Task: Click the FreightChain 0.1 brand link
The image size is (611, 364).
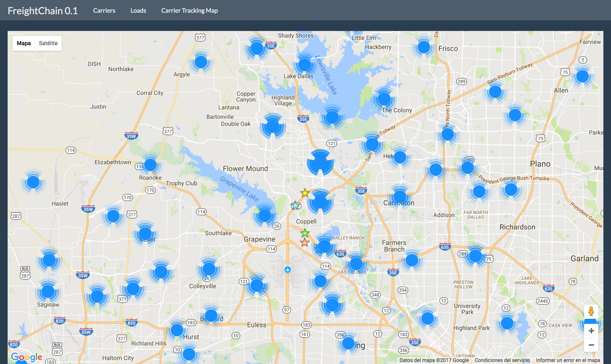Action: [x=43, y=11]
